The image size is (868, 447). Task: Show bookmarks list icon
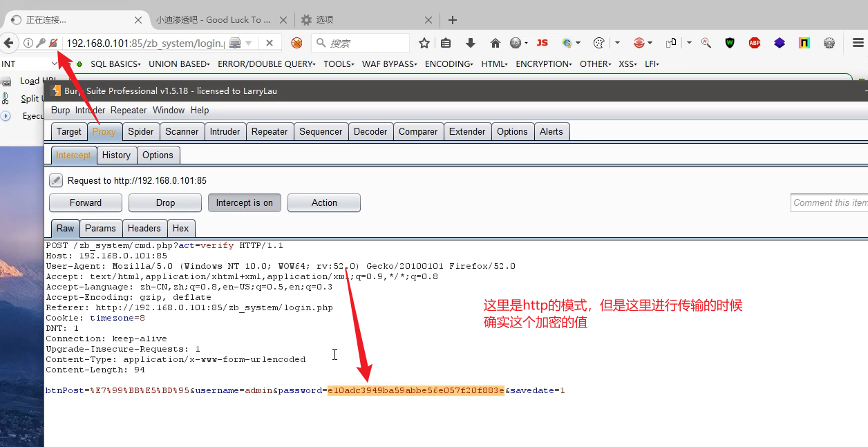coord(446,43)
